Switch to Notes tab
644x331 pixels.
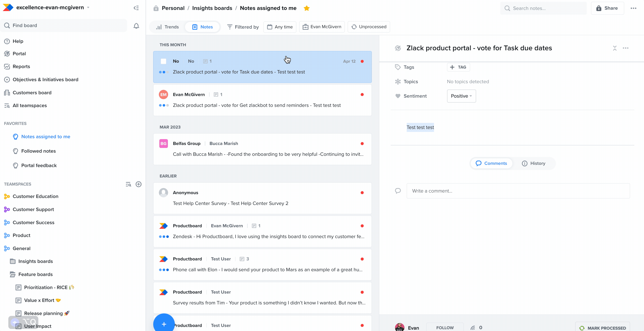[203, 27]
